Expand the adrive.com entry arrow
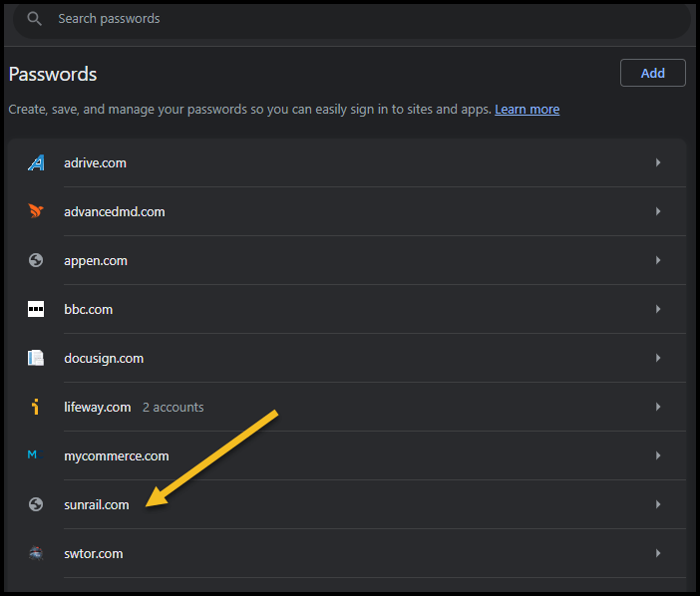The width and height of the screenshot is (700, 596). point(658,162)
